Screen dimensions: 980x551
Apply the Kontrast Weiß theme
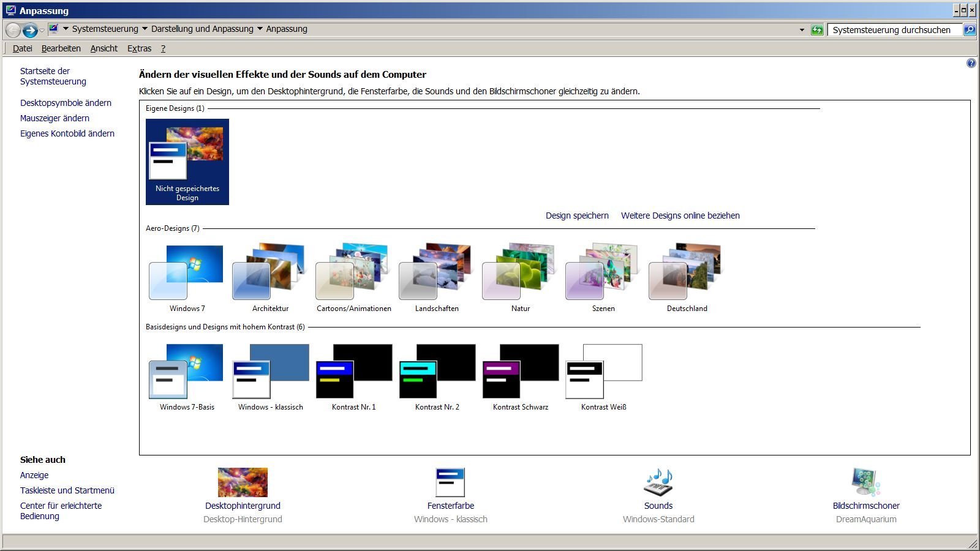pyautogui.click(x=603, y=377)
